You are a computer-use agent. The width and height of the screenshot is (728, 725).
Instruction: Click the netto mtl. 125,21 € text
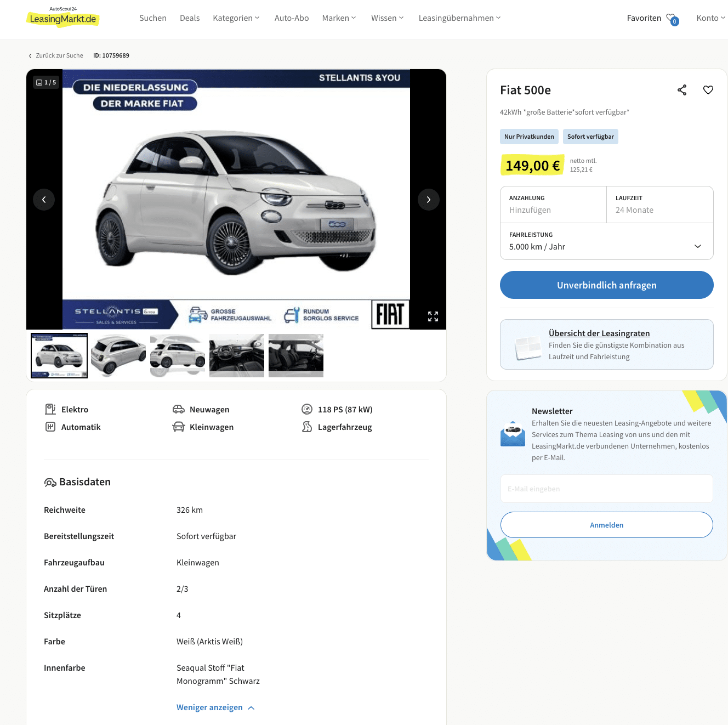pos(583,165)
